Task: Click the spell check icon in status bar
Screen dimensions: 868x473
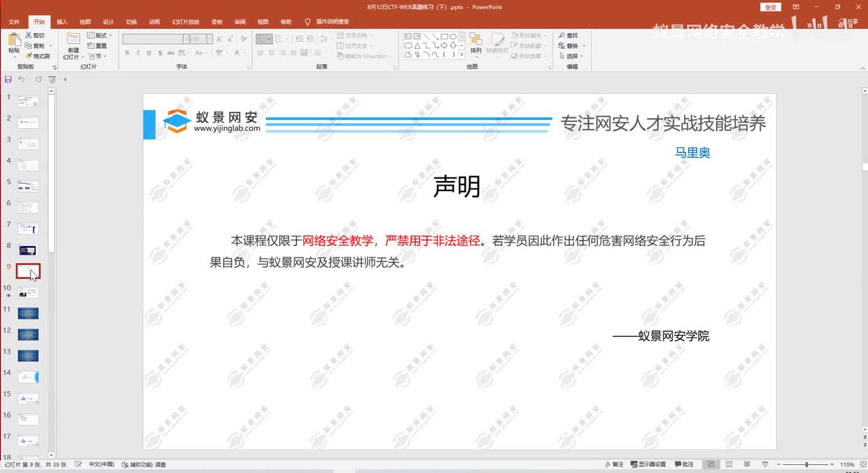Action: [79, 464]
